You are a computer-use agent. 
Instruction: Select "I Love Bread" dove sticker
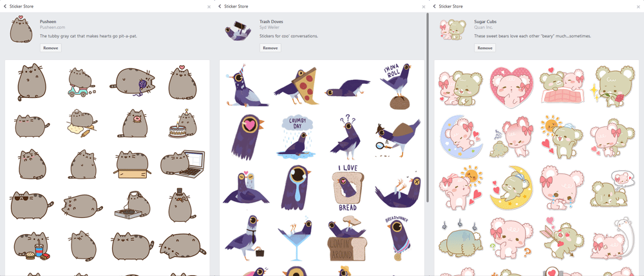coord(348,188)
